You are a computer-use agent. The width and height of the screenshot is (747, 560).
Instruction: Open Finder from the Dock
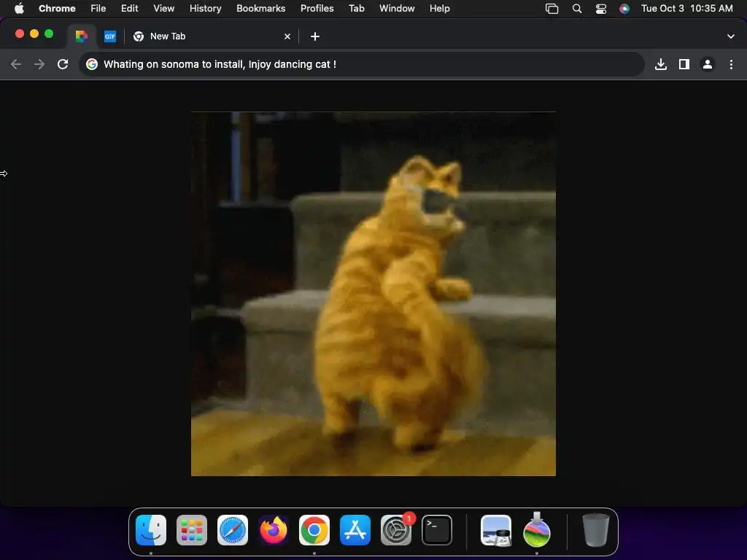(151, 529)
